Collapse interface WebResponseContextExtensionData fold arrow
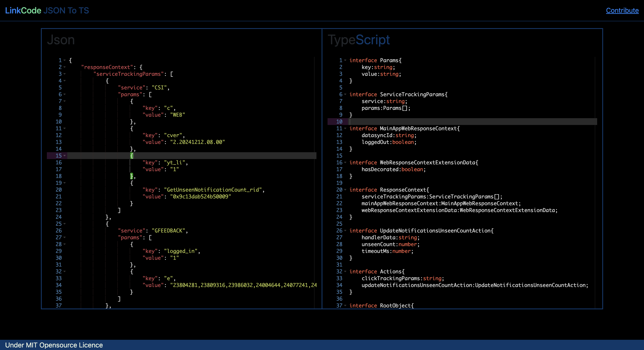 [345, 162]
